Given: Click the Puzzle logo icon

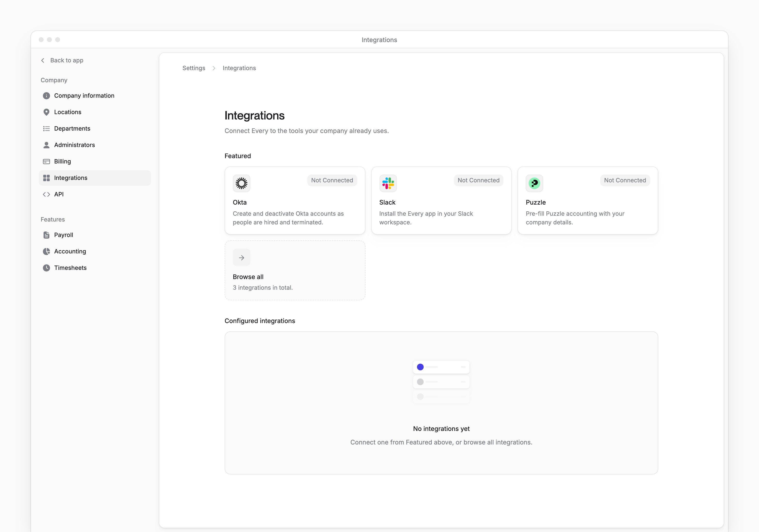Looking at the screenshot, I should point(534,183).
